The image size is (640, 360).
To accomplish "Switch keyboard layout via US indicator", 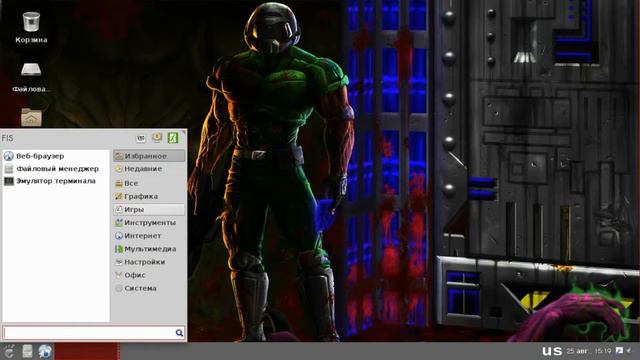I will click(x=552, y=351).
